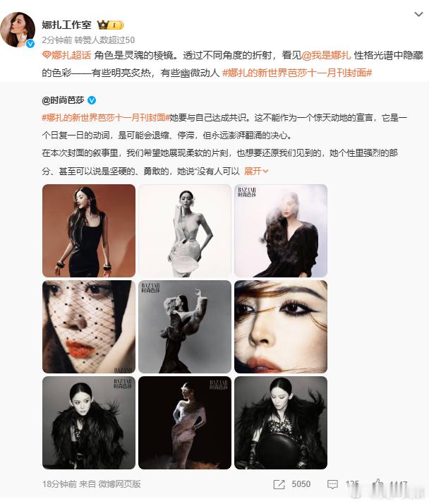Viewport: 429px width, 504px height.
Task: Open the black dress on orange background photo
Action: pos(89,231)
